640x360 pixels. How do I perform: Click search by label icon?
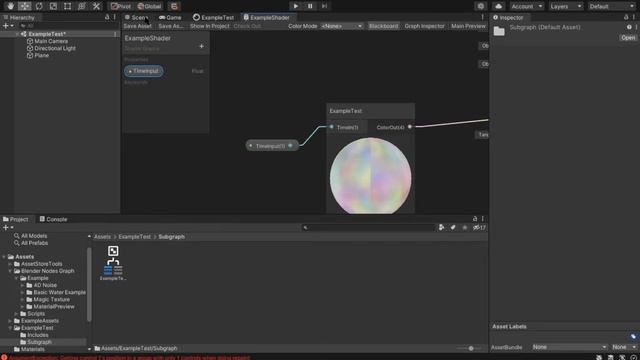[453, 228]
